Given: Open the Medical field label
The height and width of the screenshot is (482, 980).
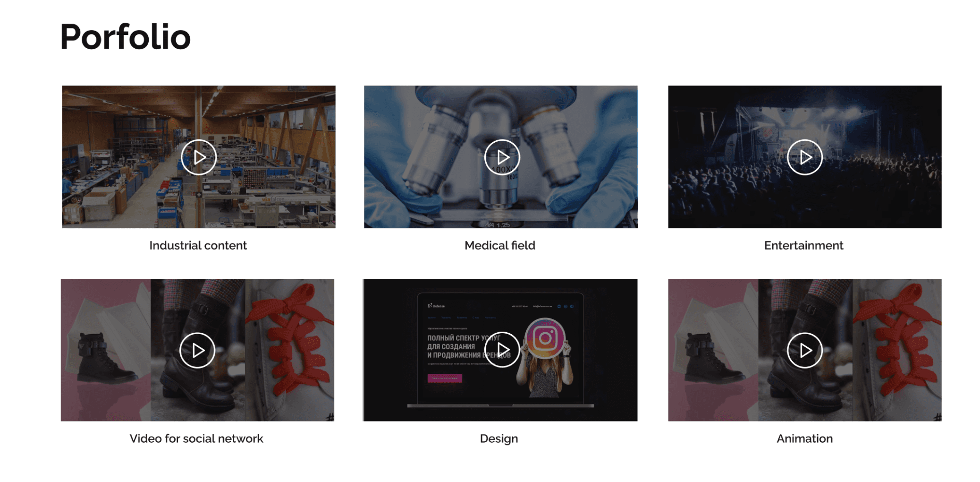Looking at the screenshot, I should click(500, 245).
